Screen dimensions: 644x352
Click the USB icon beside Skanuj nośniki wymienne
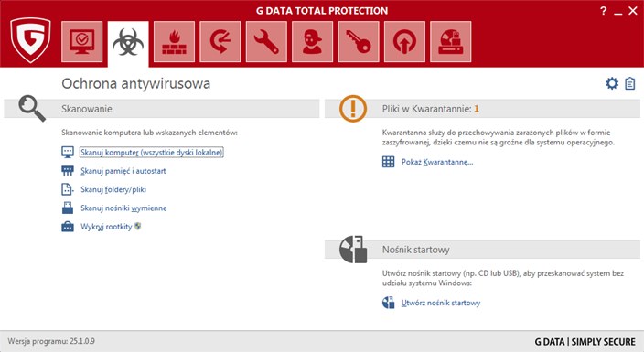point(68,208)
